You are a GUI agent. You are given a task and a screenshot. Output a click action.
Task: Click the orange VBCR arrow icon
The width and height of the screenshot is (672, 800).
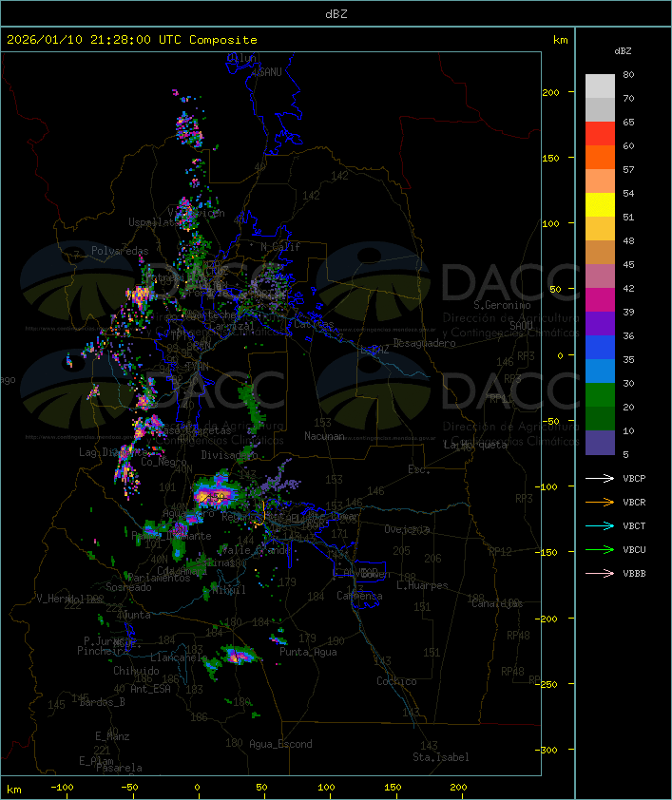(x=599, y=502)
